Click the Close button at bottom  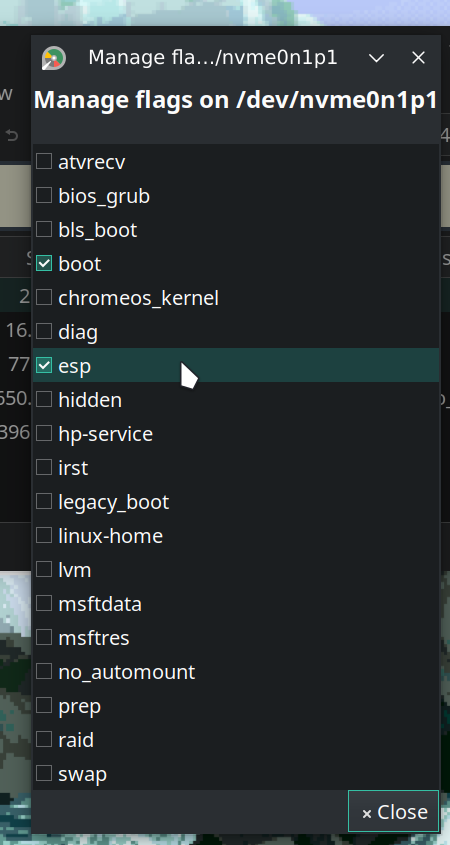tap(393, 812)
